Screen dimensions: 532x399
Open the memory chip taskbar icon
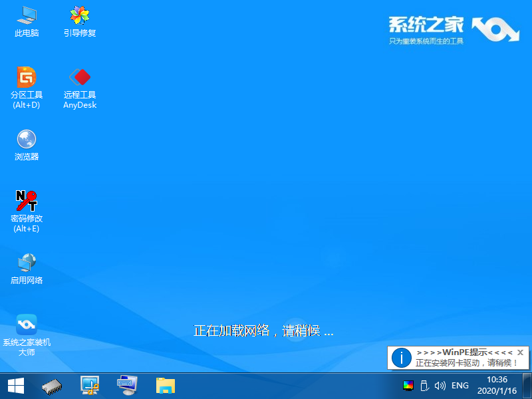click(x=53, y=386)
